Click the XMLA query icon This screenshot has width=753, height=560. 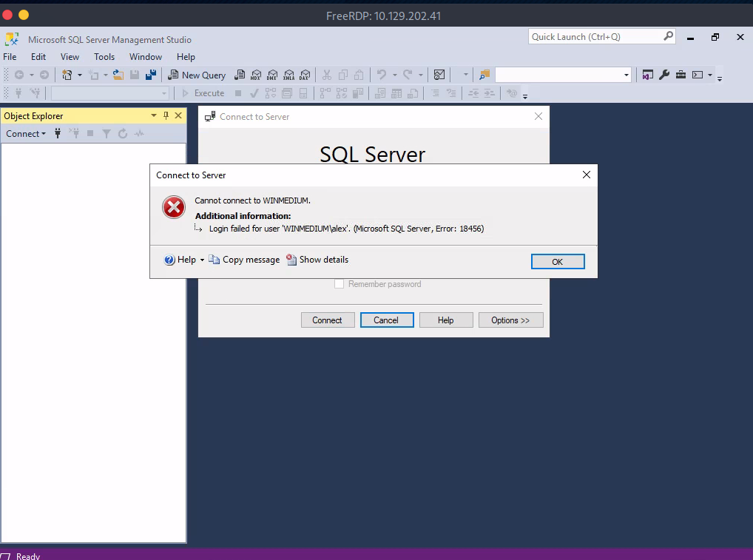click(x=288, y=75)
